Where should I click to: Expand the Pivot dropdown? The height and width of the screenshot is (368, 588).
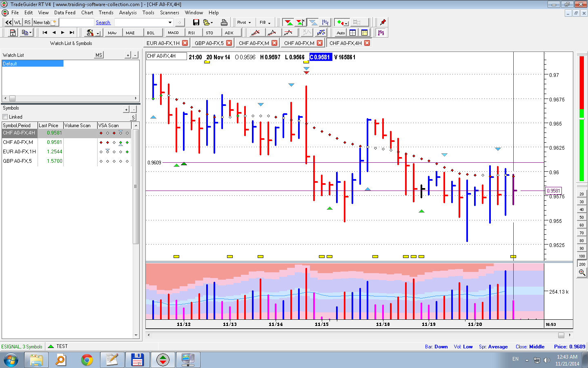244,22
